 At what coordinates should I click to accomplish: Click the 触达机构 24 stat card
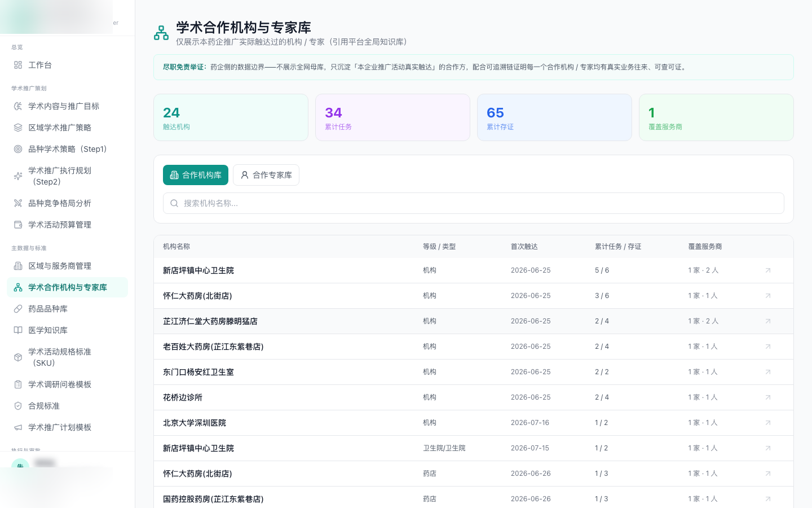[x=231, y=117]
